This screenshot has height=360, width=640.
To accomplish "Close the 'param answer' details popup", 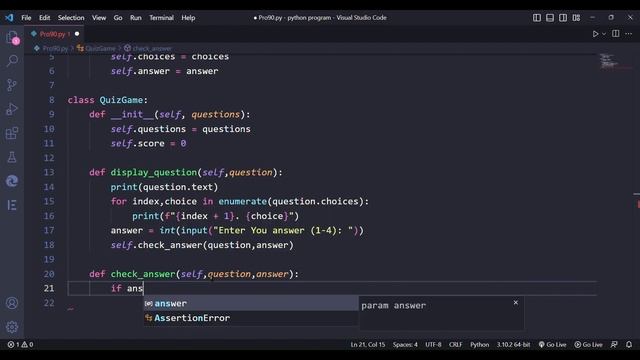I will point(516,302).
